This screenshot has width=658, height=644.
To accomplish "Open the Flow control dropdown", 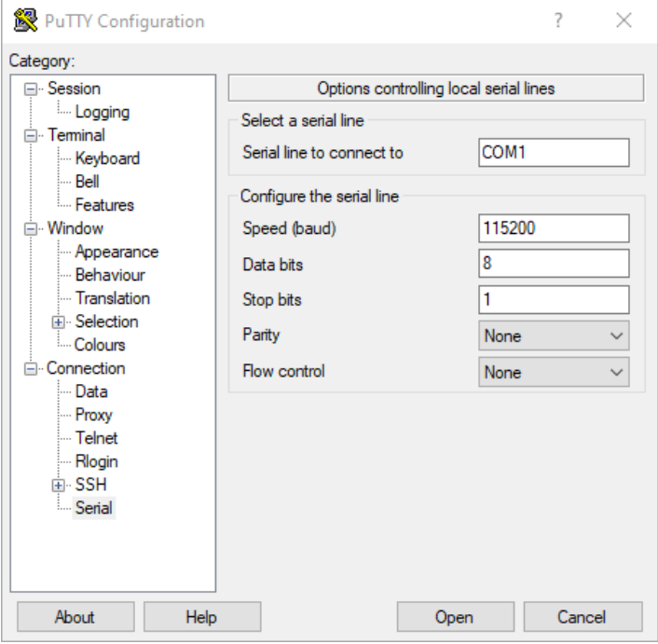I will [x=554, y=372].
